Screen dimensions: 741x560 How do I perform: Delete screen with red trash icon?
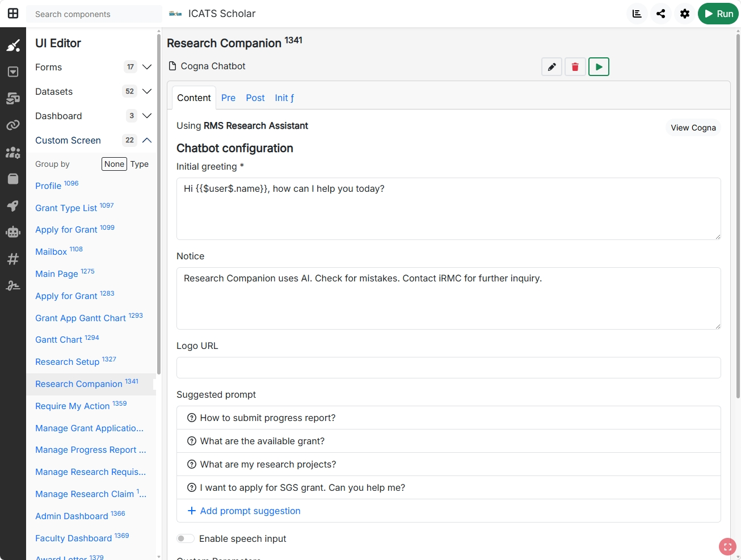pos(575,67)
